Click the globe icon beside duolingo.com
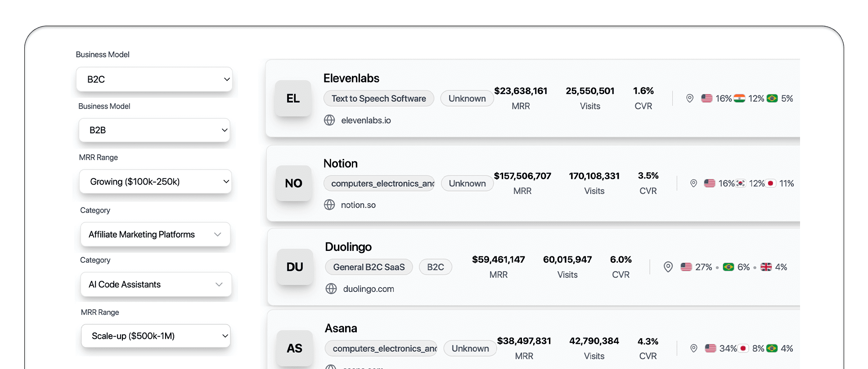 point(331,289)
